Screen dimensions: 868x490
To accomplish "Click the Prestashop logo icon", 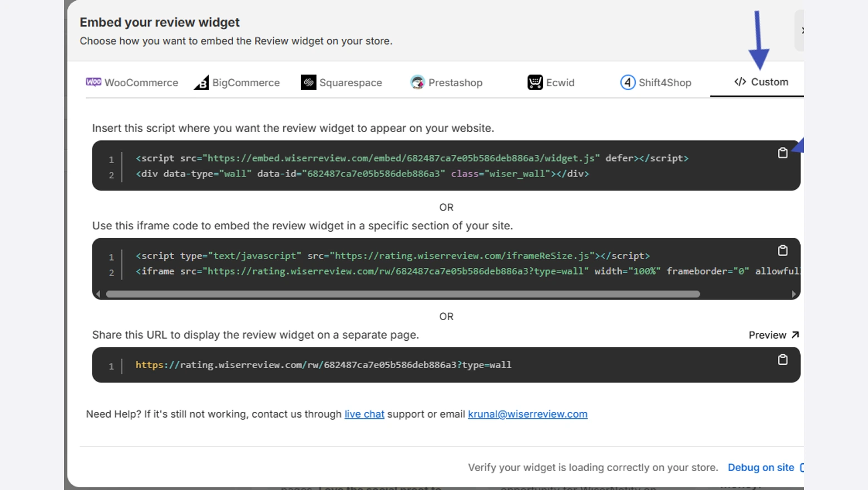I will (417, 82).
